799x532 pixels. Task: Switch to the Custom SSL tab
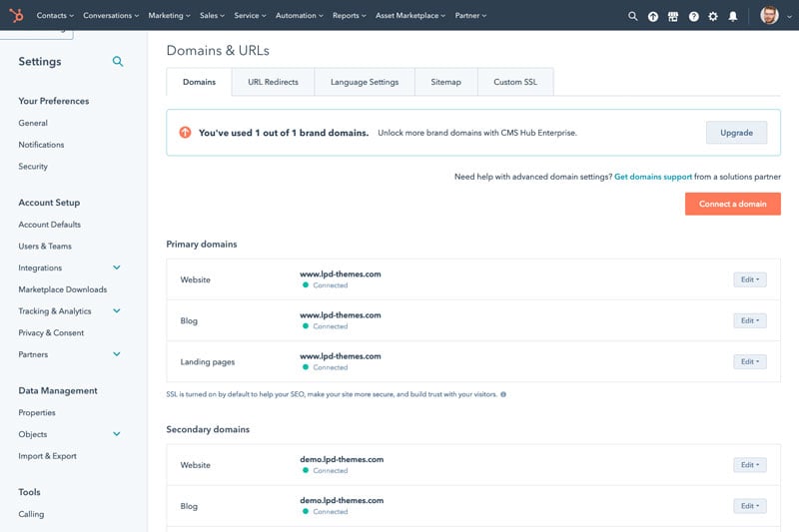click(515, 82)
